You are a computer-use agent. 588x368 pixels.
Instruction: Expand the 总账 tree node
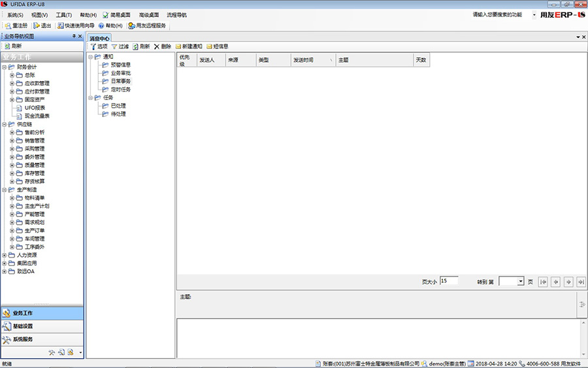click(12, 75)
